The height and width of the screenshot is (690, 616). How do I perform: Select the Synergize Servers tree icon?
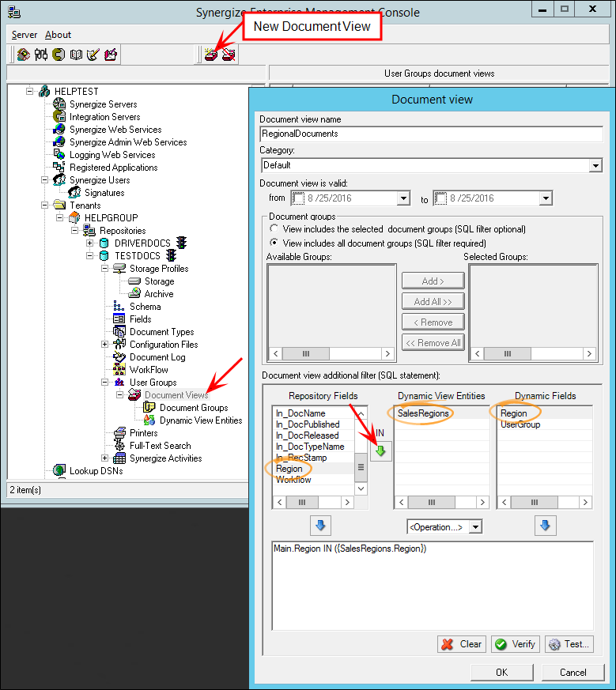coord(59,104)
